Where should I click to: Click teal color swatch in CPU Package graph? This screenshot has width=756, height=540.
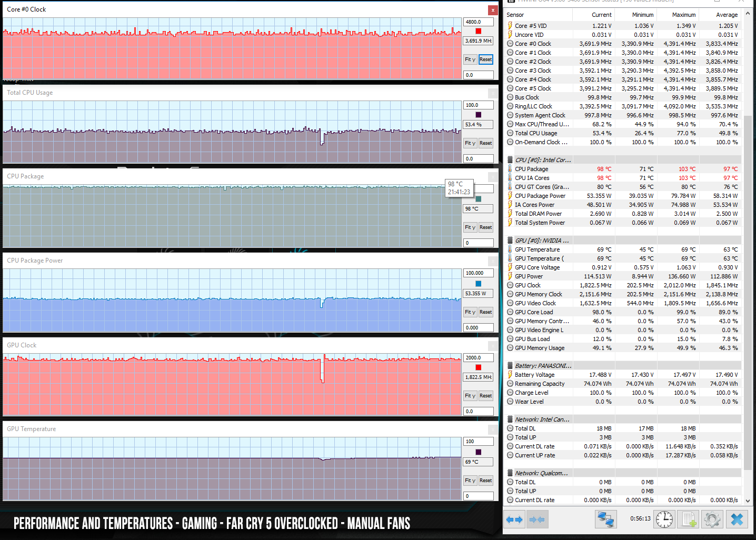pos(478,199)
